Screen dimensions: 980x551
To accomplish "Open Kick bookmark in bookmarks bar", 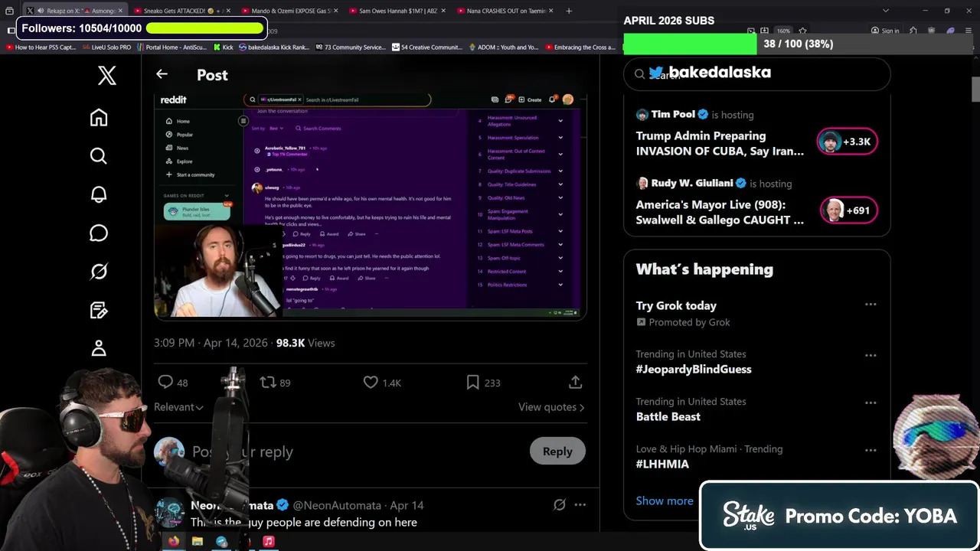I will click(x=223, y=47).
